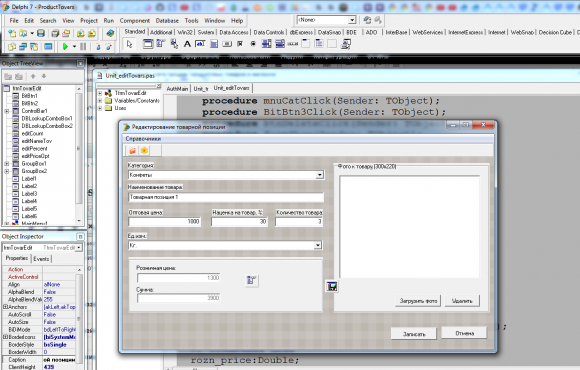Select the arrow pointer tool in palette
The width and height of the screenshot is (580, 370).
tap(129, 44)
